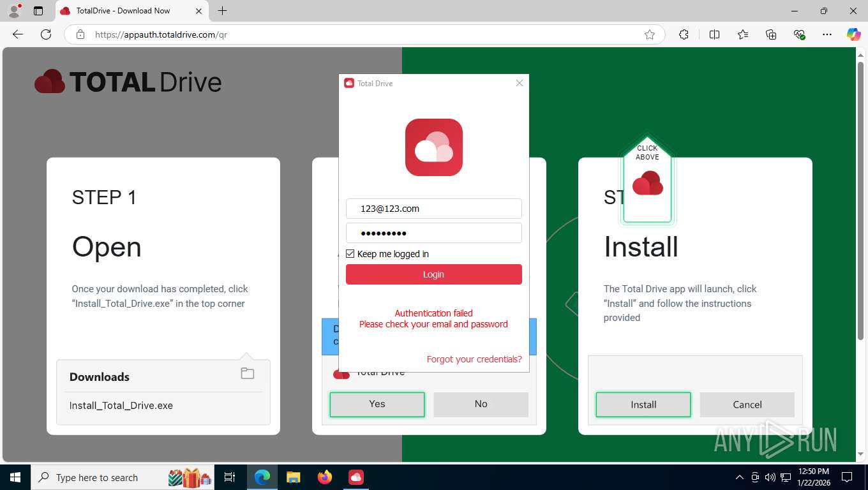Show hidden system tray icons
This screenshot has width=868, height=490.
[x=740, y=477]
